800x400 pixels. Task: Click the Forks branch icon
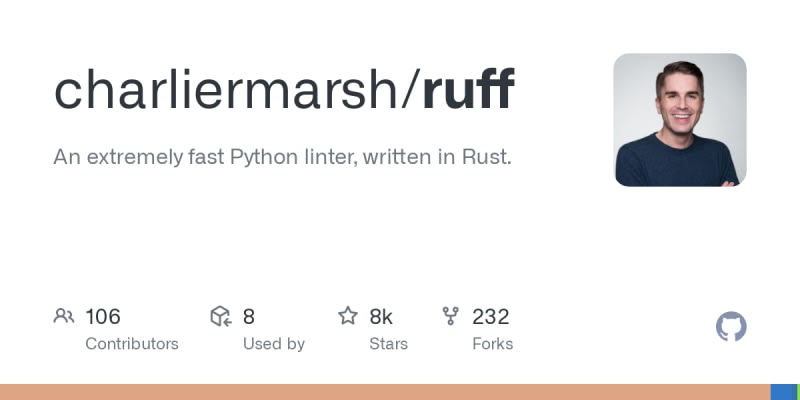pyautogui.click(x=451, y=317)
